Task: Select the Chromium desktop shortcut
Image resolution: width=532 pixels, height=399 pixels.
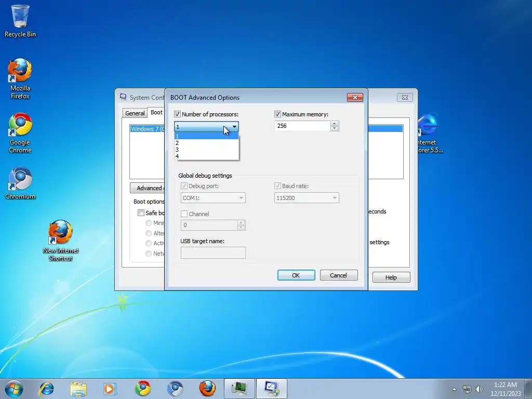Action: pyautogui.click(x=20, y=183)
